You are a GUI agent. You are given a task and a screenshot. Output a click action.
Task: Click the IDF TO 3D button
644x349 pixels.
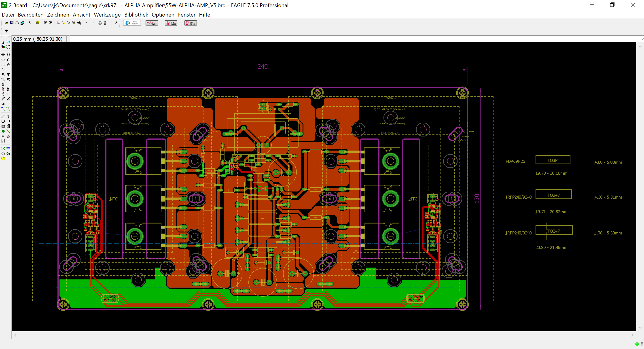coord(191,23)
